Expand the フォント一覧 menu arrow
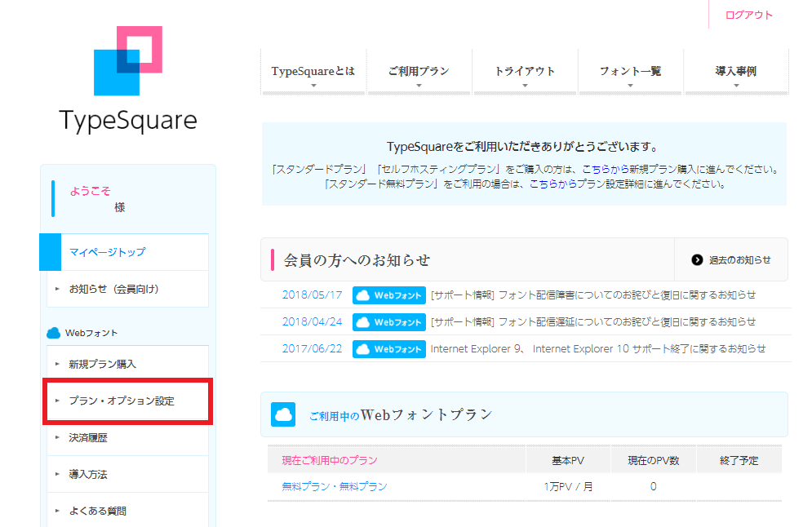Viewport: 812px width, 527px height. click(630, 86)
